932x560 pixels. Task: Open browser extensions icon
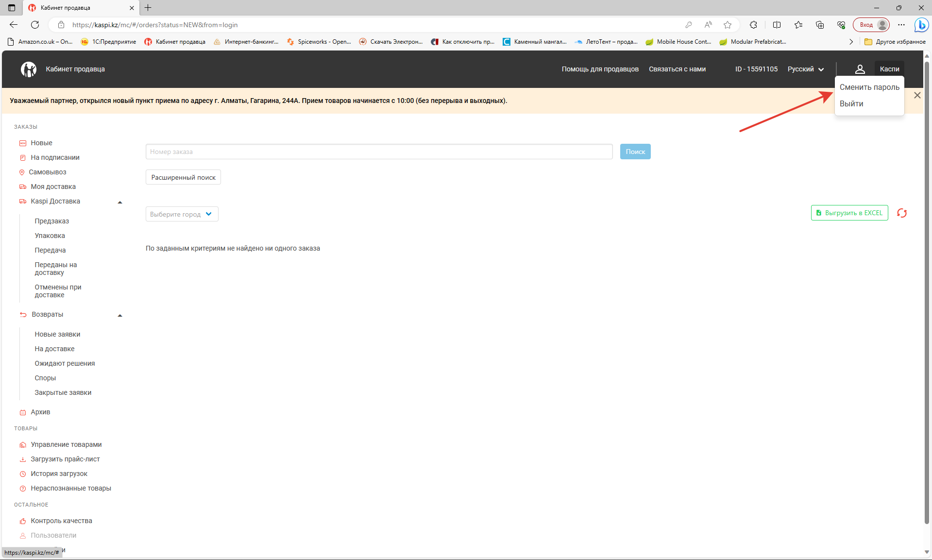753,25
